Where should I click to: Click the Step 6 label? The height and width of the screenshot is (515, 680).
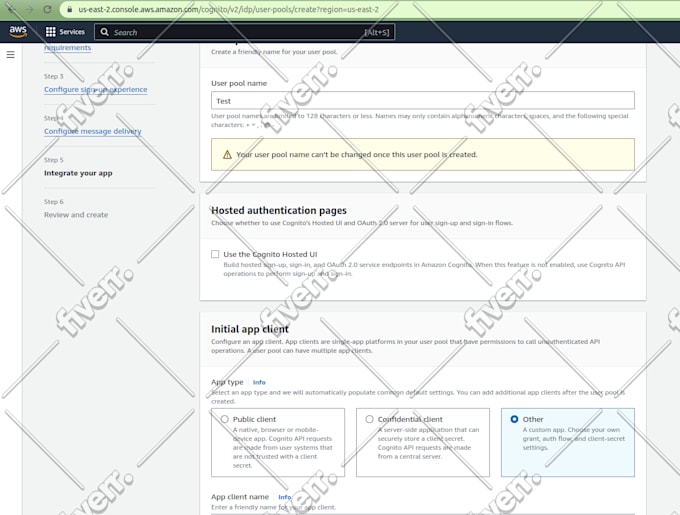[53, 202]
